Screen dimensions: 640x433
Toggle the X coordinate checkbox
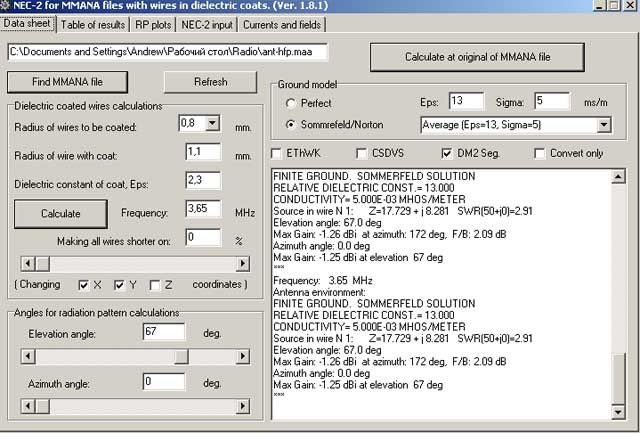click(x=84, y=285)
